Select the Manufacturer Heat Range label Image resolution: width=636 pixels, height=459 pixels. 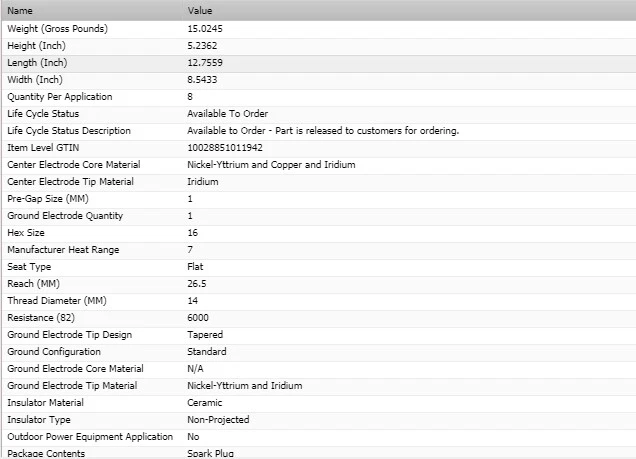[64, 250]
